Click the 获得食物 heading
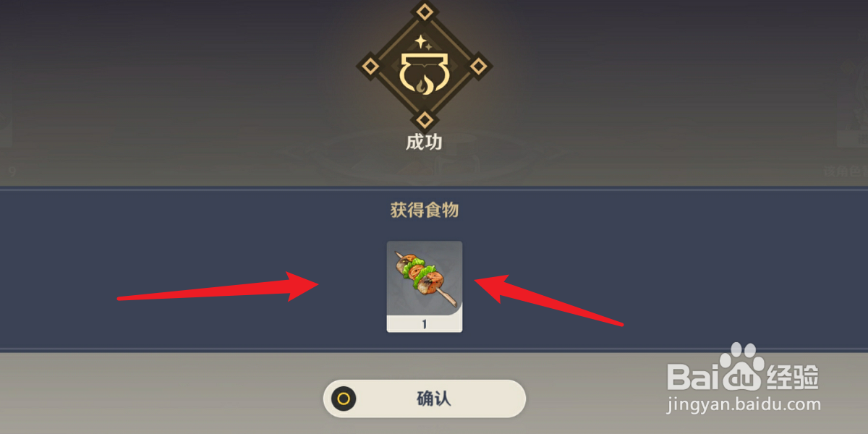 coord(425,210)
